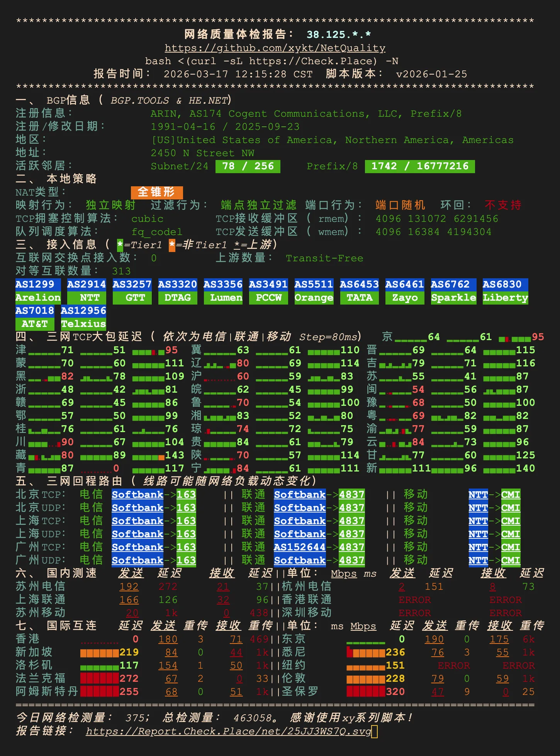The image size is (560, 756).
Task: Click the cubic congestion algorithm value
Action: 147,219
